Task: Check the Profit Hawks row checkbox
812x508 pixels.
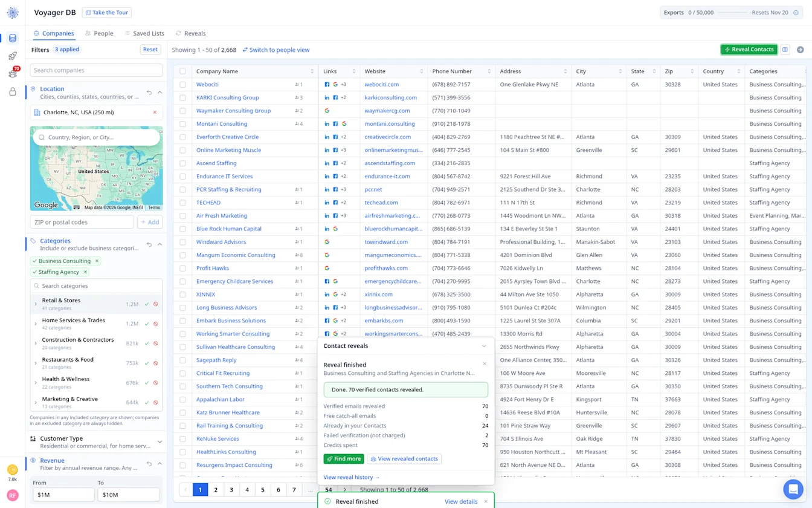Action: tap(182, 269)
